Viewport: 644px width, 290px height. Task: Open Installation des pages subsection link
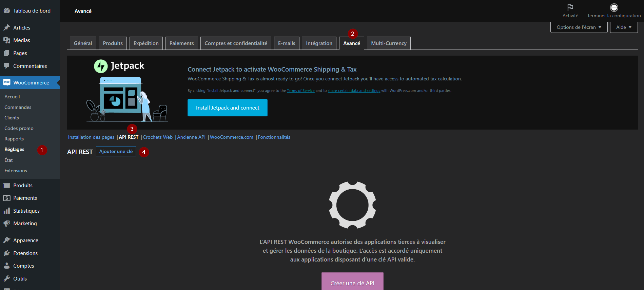click(91, 137)
